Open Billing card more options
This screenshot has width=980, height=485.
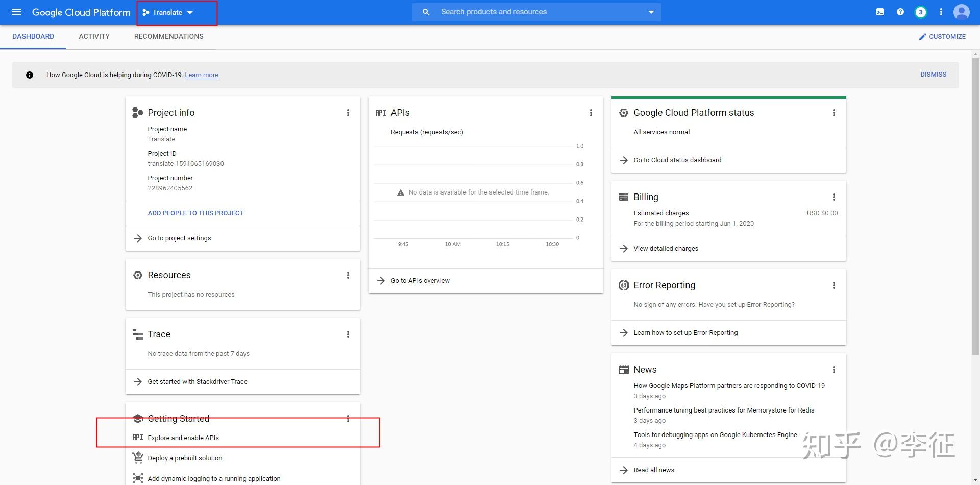[x=834, y=197]
